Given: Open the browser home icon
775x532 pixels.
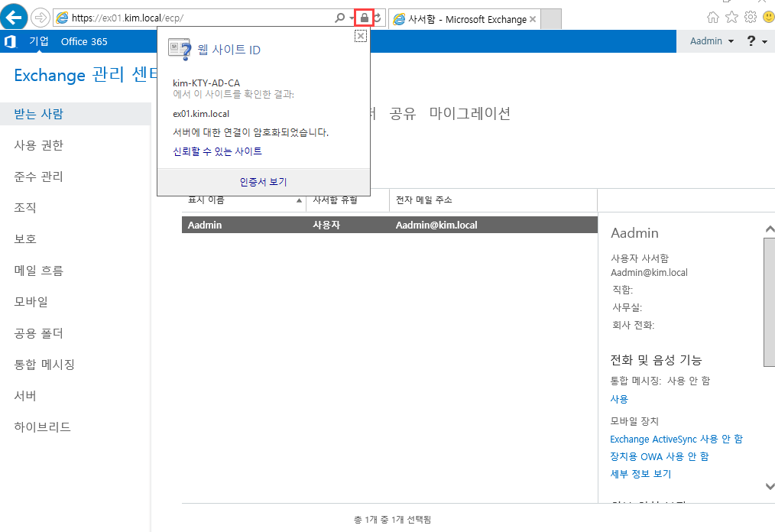Looking at the screenshot, I should point(713,18).
